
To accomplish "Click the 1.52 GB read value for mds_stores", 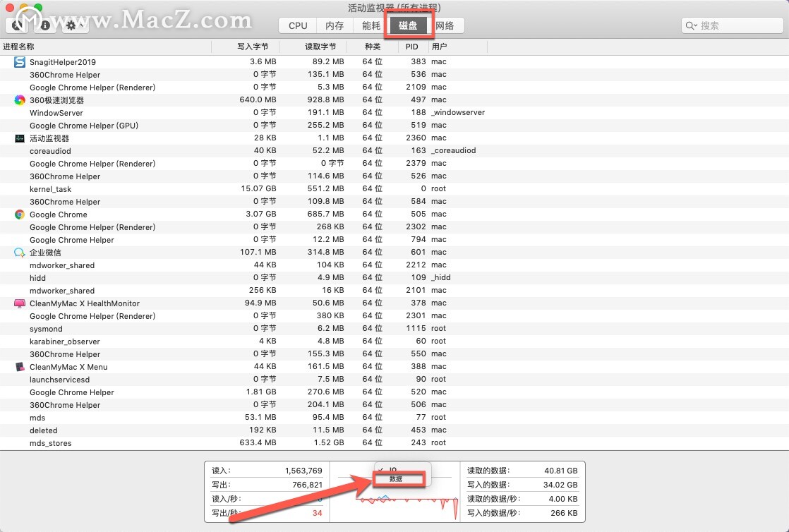I will (329, 443).
